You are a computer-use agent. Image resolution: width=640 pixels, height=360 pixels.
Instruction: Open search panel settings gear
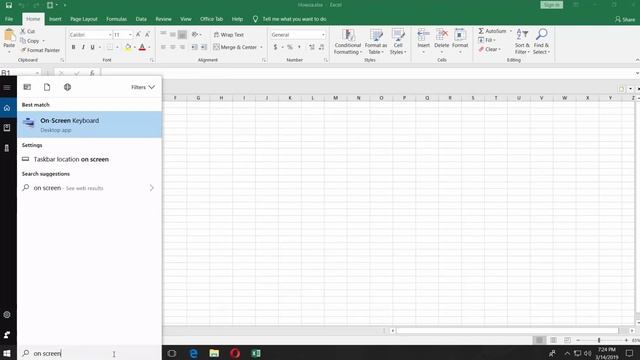tap(7, 315)
